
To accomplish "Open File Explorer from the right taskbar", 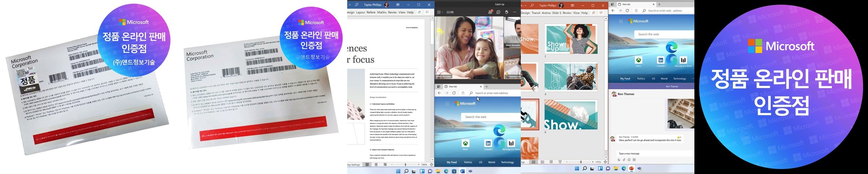I will (x=616, y=168).
